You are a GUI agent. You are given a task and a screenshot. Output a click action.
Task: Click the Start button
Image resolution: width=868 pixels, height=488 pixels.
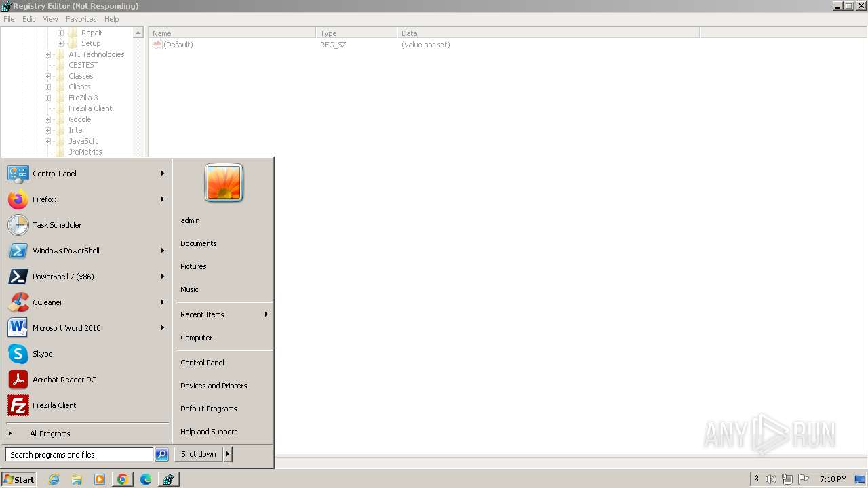pyautogui.click(x=19, y=479)
